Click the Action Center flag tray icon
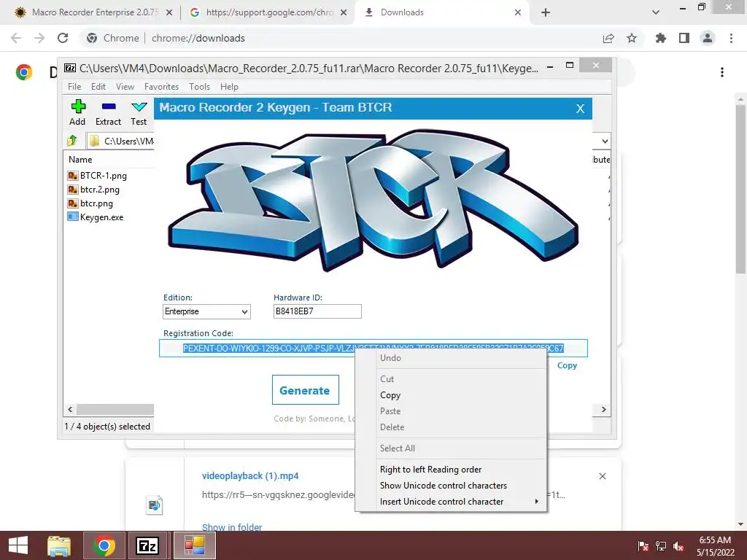The image size is (747, 560). [x=643, y=546]
